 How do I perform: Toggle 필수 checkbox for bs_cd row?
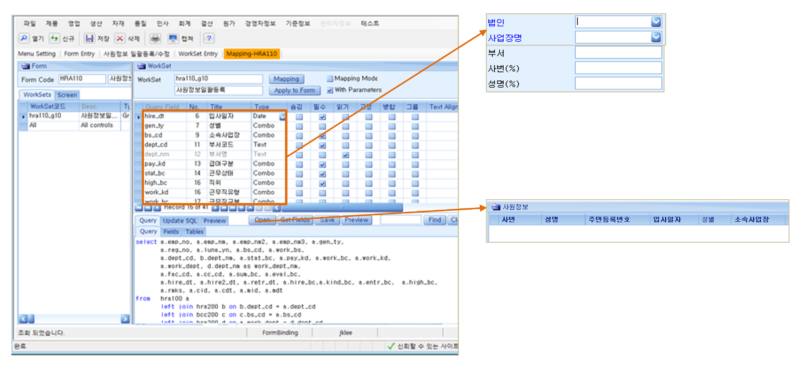tap(322, 136)
